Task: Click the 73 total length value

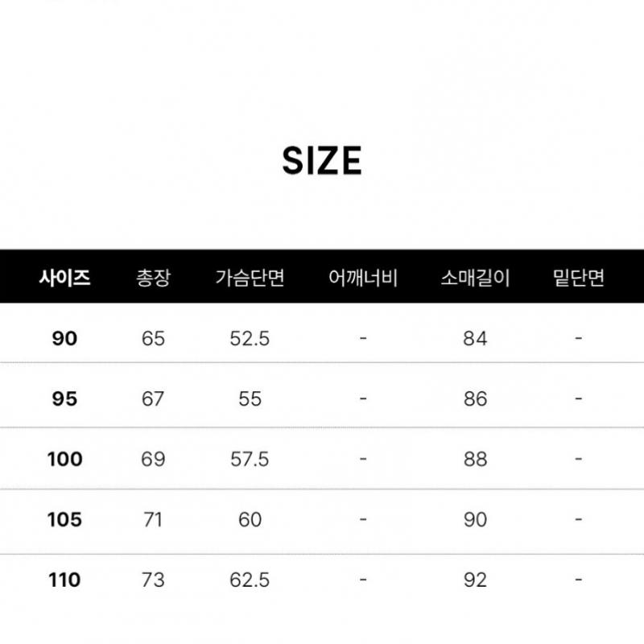Action: (x=153, y=580)
